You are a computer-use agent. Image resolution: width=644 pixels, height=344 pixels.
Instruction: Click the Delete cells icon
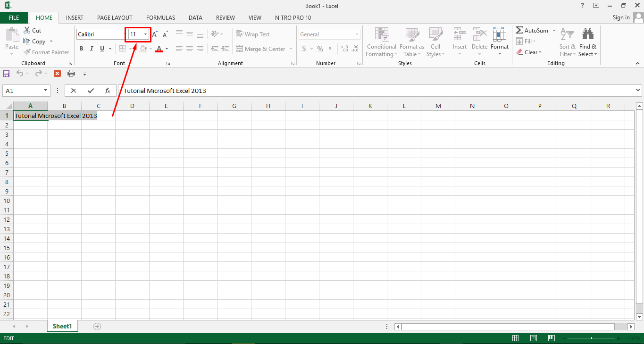(x=479, y=34)
